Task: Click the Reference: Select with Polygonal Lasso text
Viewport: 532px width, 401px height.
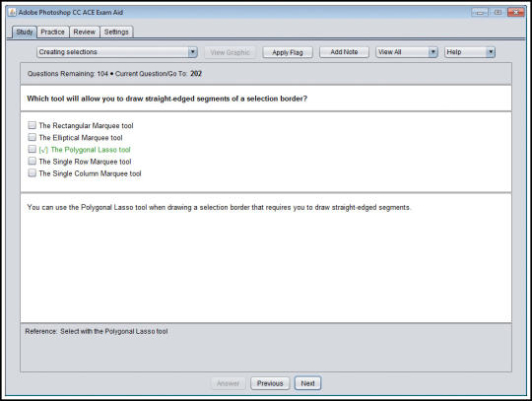Action: (97, 331)
